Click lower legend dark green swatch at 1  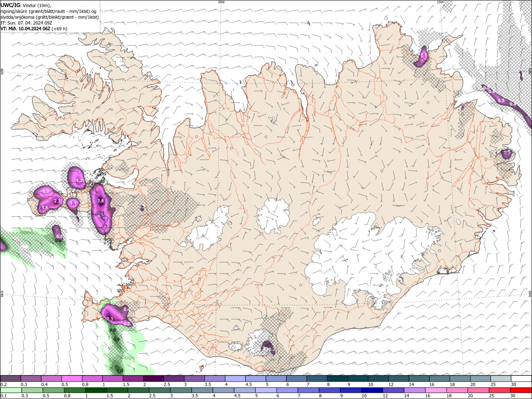(96, 390)
